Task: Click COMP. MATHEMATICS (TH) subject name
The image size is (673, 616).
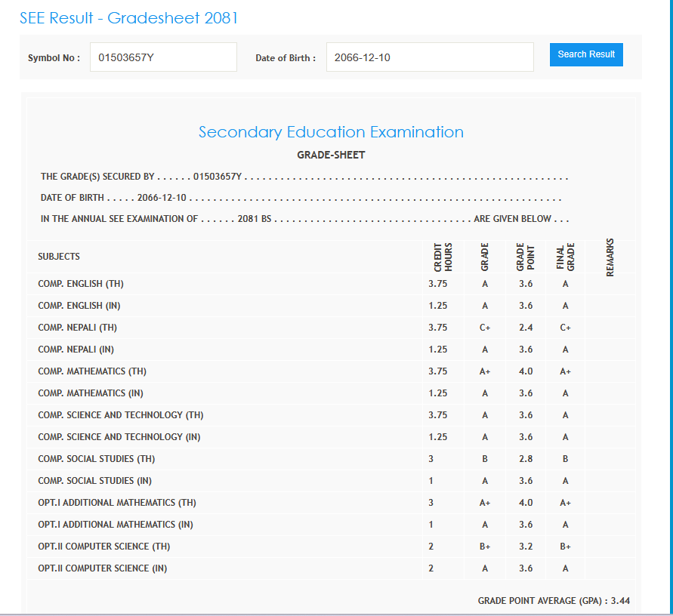Action: [92, 371]
